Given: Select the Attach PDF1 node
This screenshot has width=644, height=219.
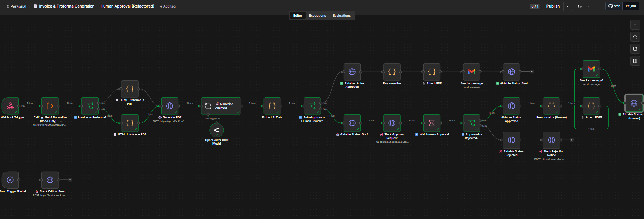Looking at the screenshot, I should [x=591, y=106].
